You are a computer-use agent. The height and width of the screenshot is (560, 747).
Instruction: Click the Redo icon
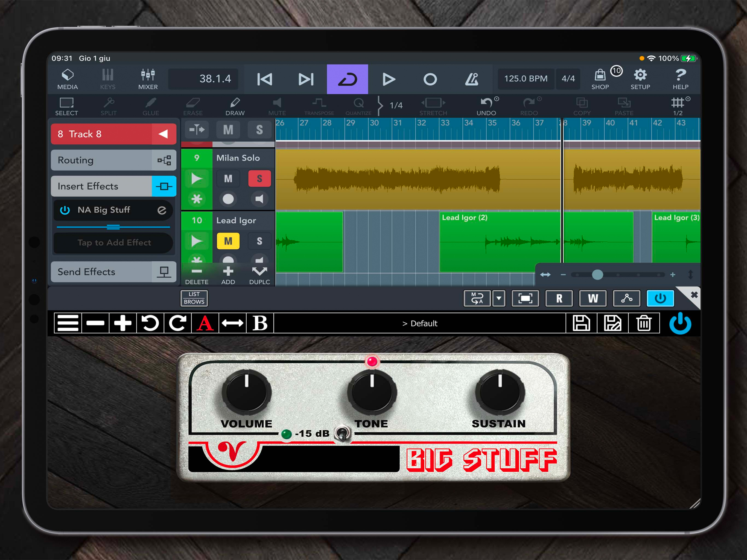529,105
